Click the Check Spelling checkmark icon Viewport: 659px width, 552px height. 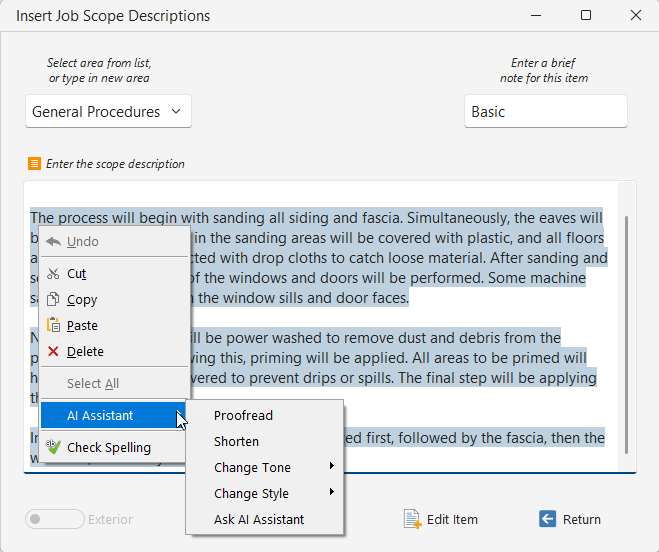(x=53, y=446)
